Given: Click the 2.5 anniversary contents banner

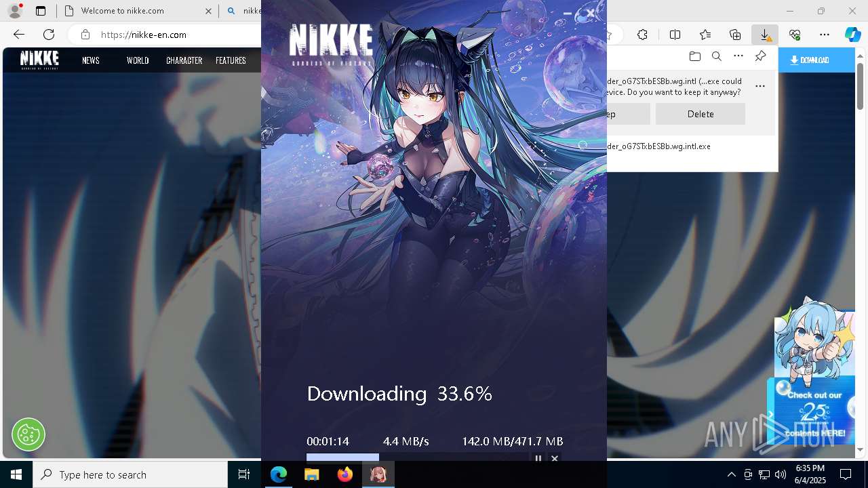Looking at the screenshot, I should [814, 412].
